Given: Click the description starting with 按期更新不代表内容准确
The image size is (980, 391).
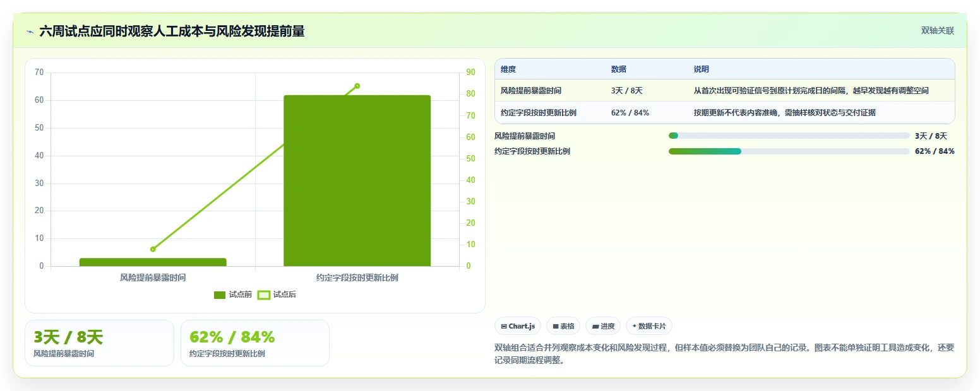Looking at the screenshot, I should pos(785,113).
